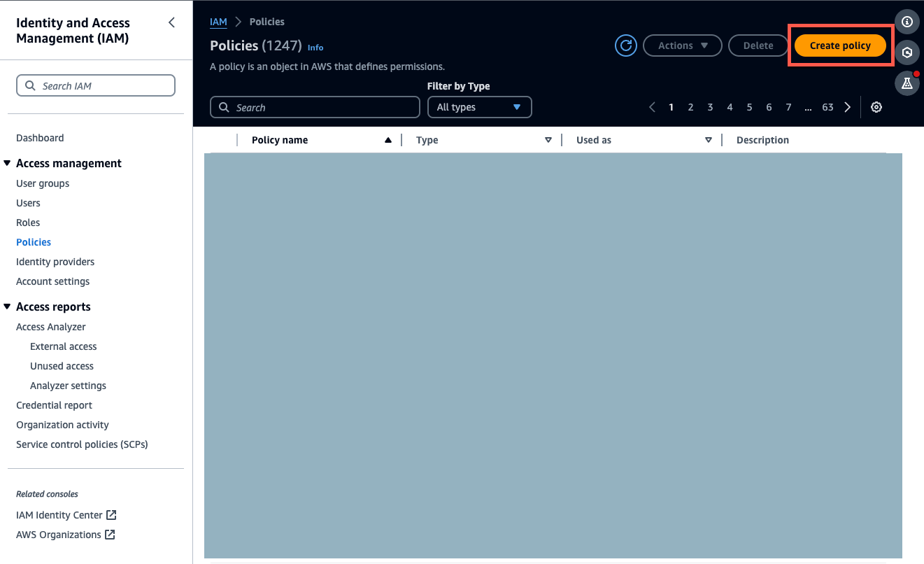
Task: Click the Create policy button
Action: click(x=839, y=45)
